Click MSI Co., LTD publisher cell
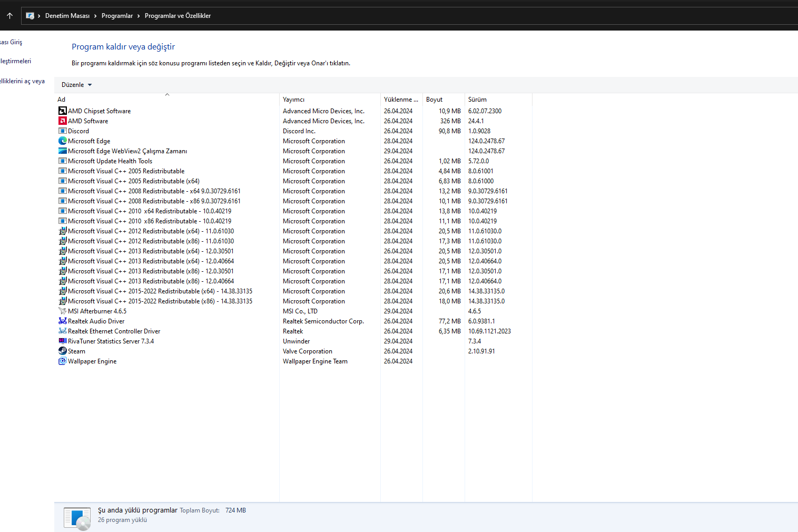This screenshot has height=532, width=798. pyautogui.click(x=300, y=311)
